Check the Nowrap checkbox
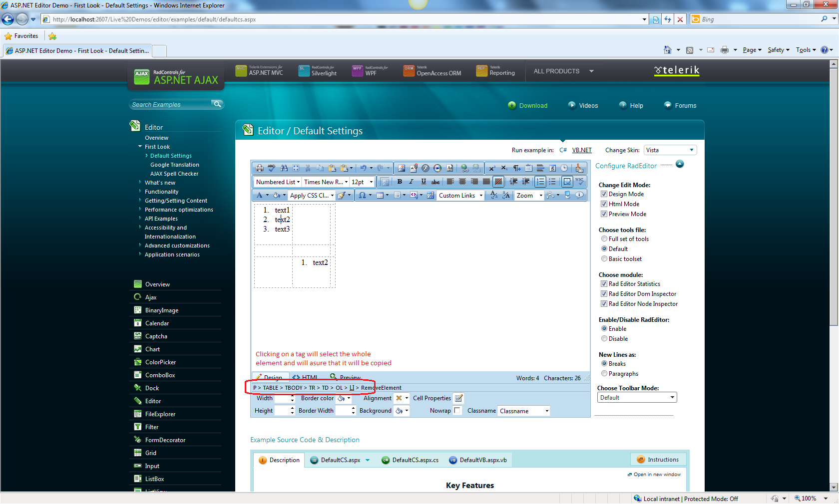This screenshot has height=504, width=839. pyautogui.click(x=457, y=411)
